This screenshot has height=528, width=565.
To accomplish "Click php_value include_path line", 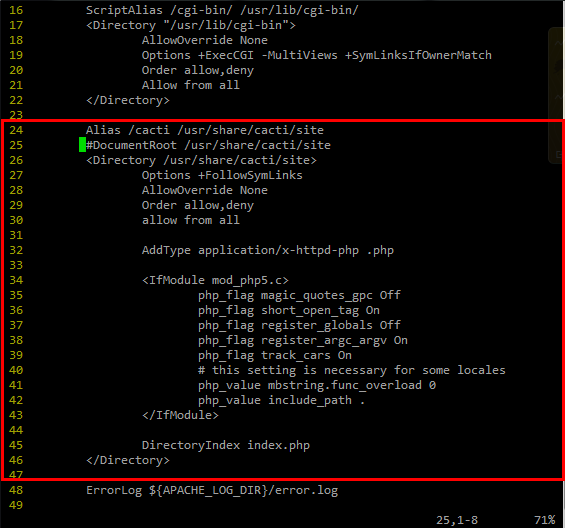I will coord(281,400).
